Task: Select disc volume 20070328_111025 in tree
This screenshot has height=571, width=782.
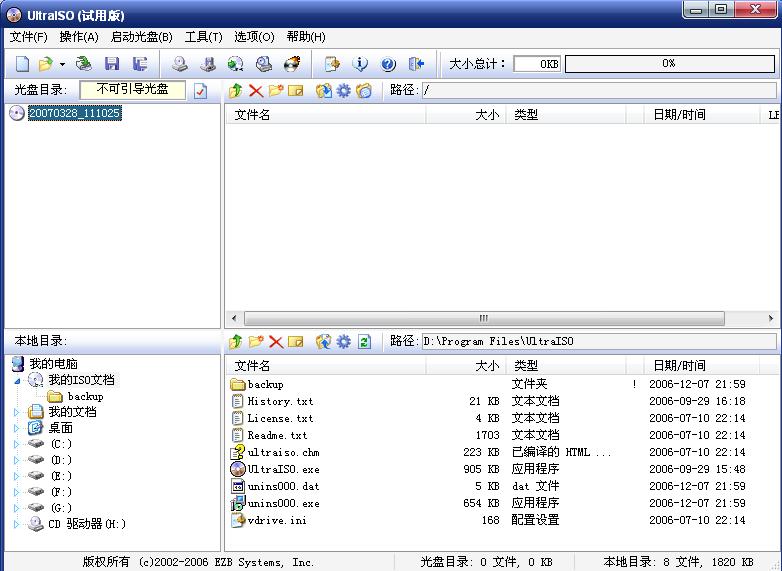Action: [74, 113]
